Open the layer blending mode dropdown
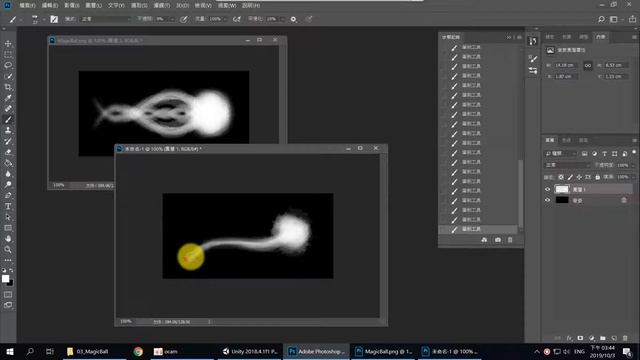 click(x=567, y=165)
